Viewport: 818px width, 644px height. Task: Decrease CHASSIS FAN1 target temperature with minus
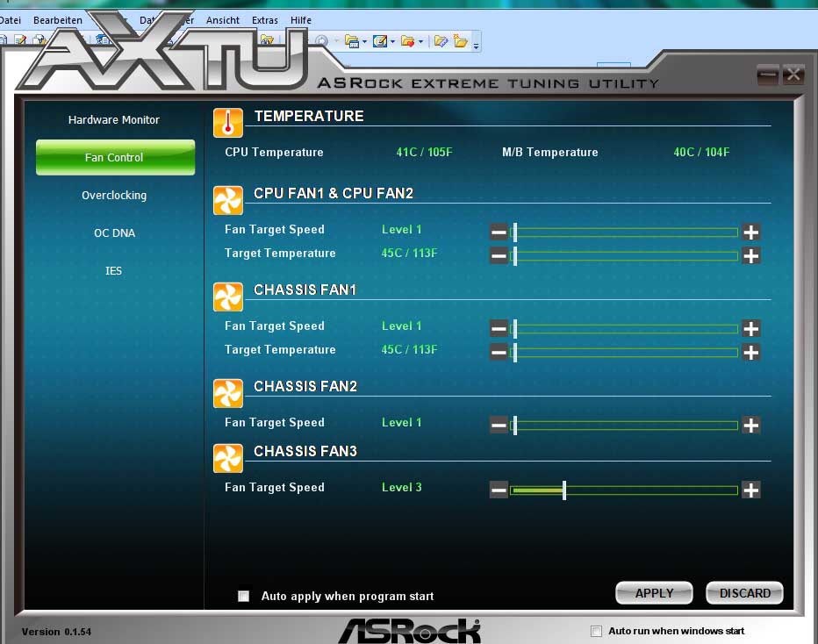[x=499, y=352]
